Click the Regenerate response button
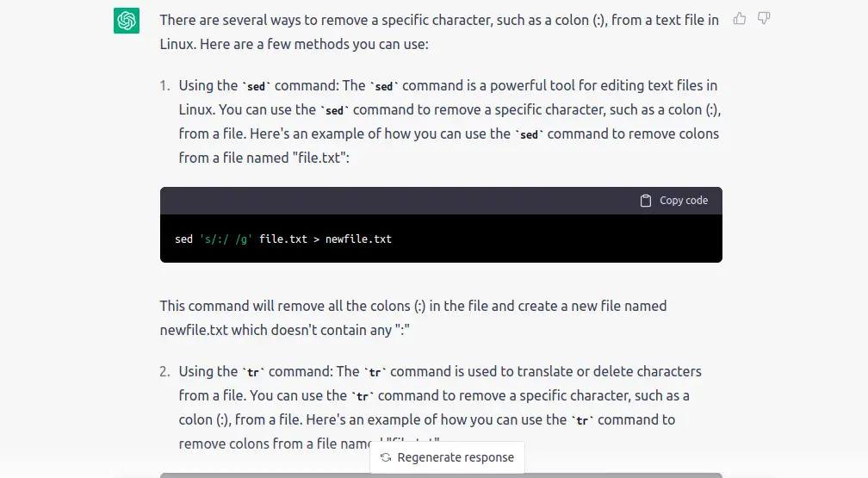The width and height of the screenshot is (868, 478). point(447,457)
